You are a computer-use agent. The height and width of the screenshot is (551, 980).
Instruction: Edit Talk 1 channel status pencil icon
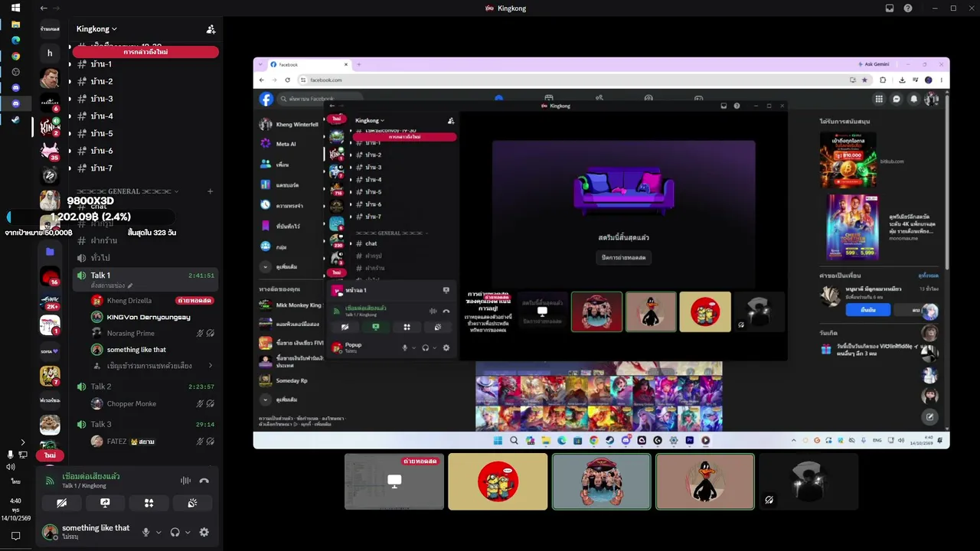tap(130, 285)
